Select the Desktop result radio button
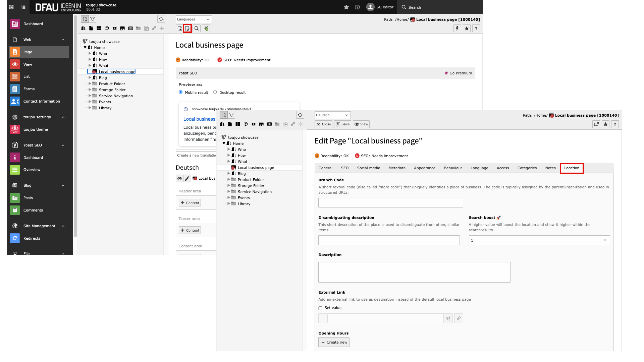 [x=215, y=92]
